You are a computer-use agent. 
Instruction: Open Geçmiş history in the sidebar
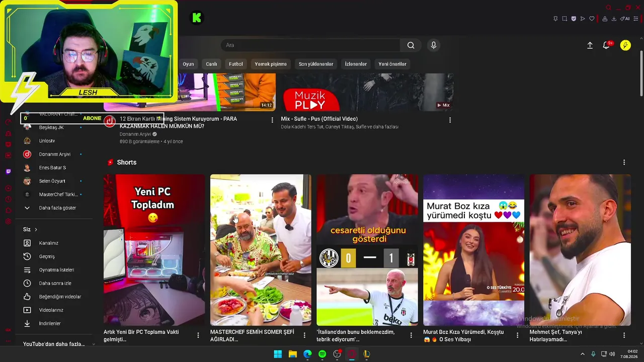[54, 256]
